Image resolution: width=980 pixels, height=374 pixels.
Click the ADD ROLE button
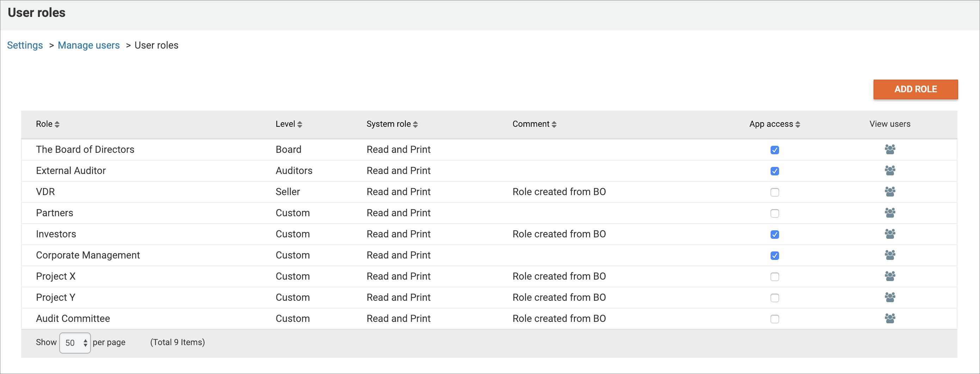tap(915, 89)
